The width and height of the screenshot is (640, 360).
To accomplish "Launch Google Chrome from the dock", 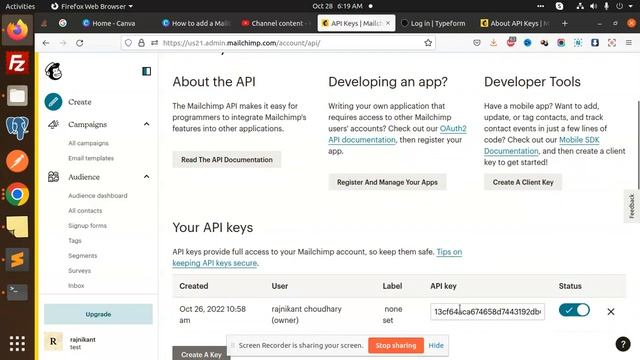I will (x=17, y=194).
